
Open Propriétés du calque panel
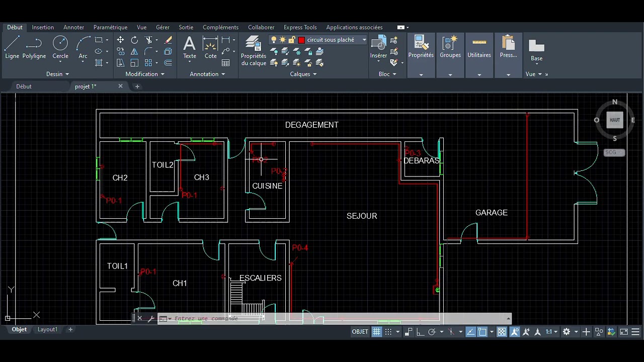[x=254, y=51]
